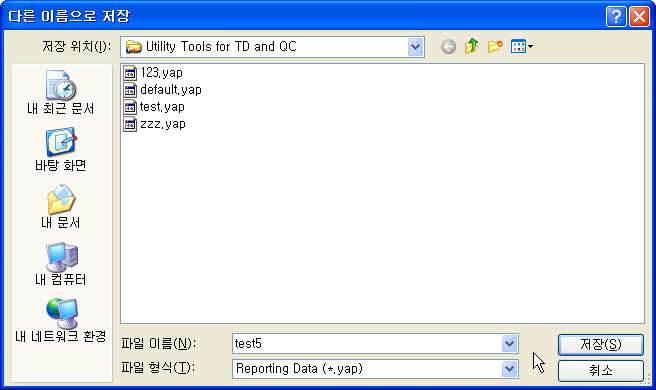Select the 123.yap file icon
The image size is (656, 390).
point(130,73)
